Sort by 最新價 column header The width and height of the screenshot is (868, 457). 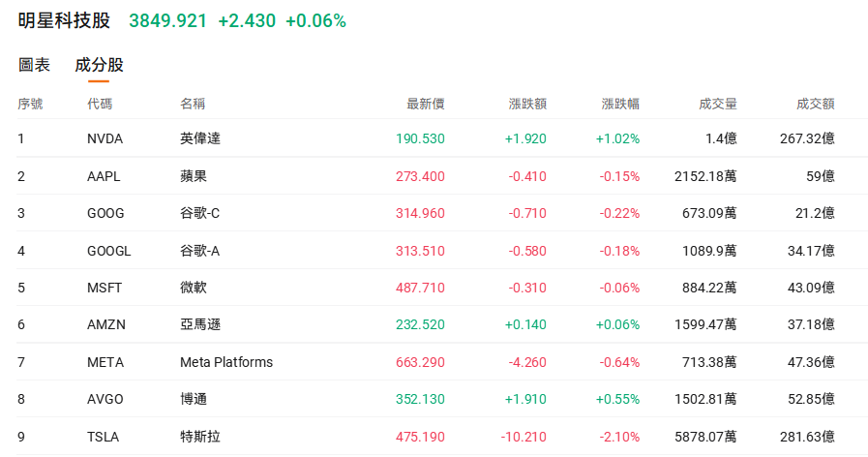[425, 105]
